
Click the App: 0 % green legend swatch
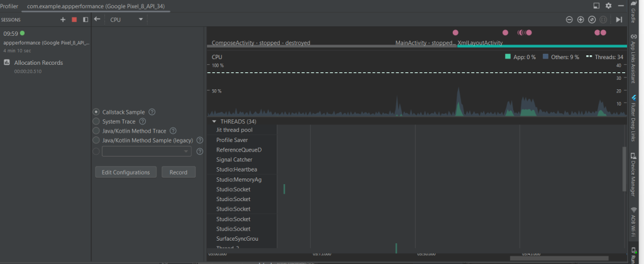click(x=508, y=57)
